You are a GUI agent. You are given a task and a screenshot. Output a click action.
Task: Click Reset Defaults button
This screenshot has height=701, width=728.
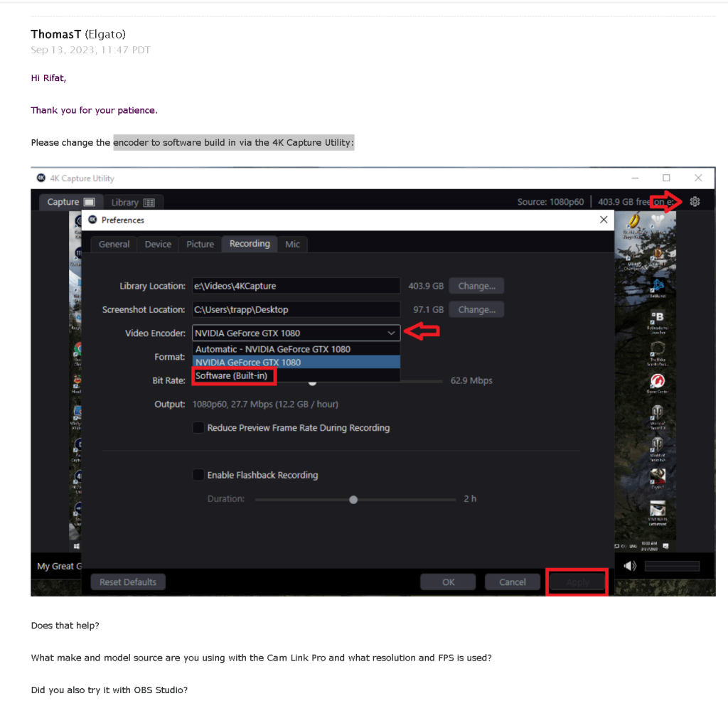click(128, 582)
